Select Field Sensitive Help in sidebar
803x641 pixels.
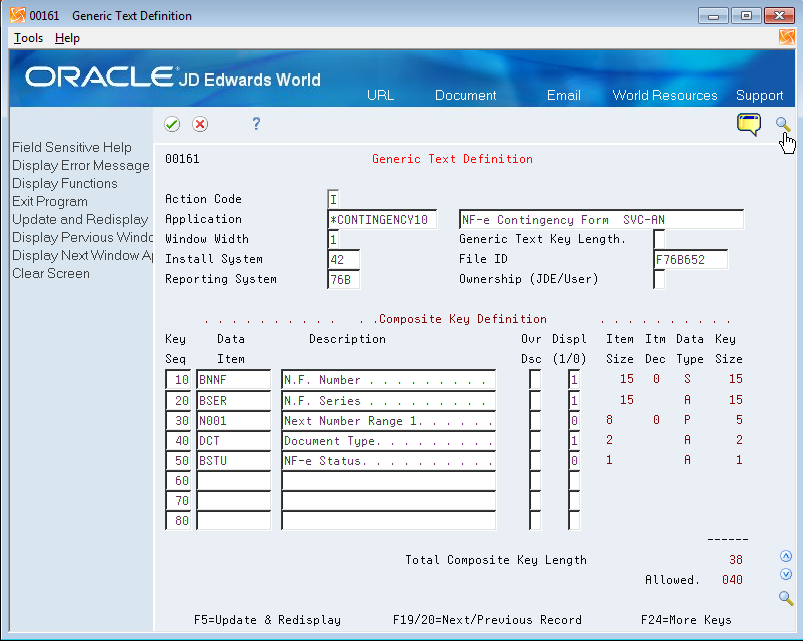tap(72, 147)
